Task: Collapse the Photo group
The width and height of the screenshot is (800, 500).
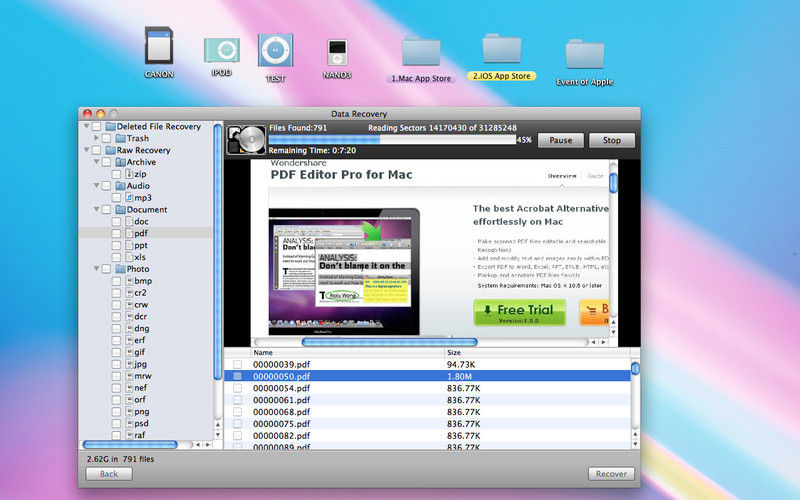Action: click(x=96, y=269)
